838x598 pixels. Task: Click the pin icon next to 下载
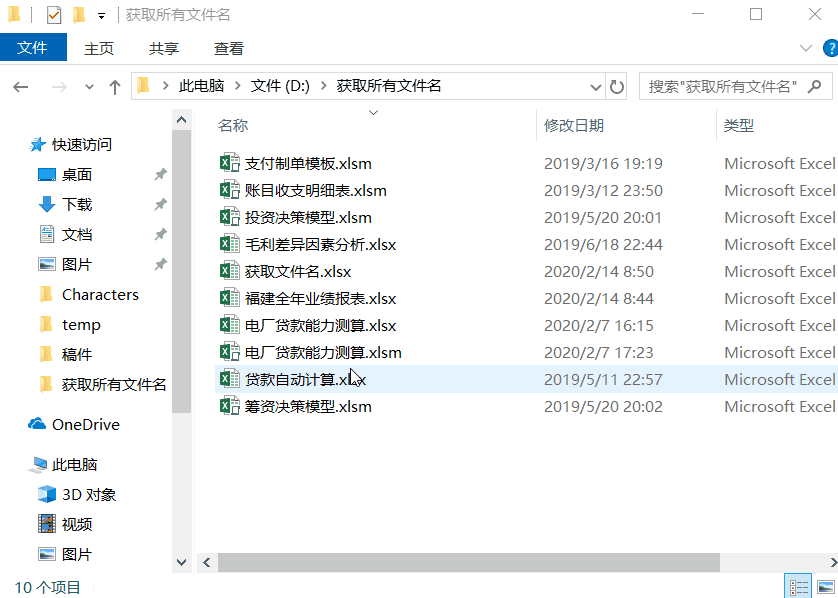pos(160,205)
